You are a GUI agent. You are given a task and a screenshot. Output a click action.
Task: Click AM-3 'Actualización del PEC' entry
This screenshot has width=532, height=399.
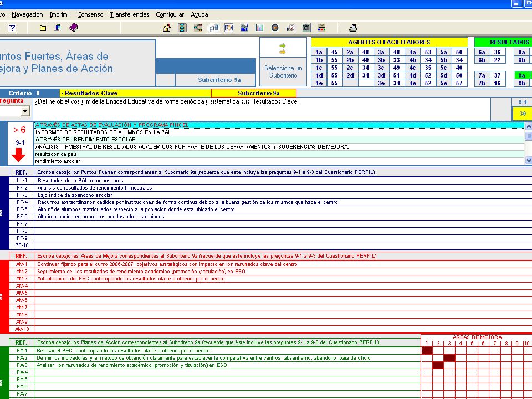[x=283, y=279]
